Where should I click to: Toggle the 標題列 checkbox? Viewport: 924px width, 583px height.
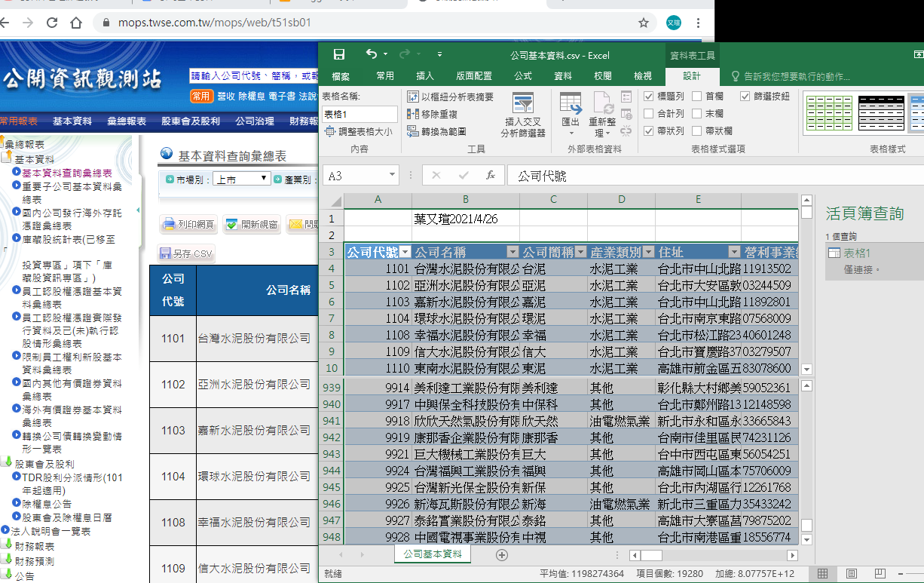649,97
